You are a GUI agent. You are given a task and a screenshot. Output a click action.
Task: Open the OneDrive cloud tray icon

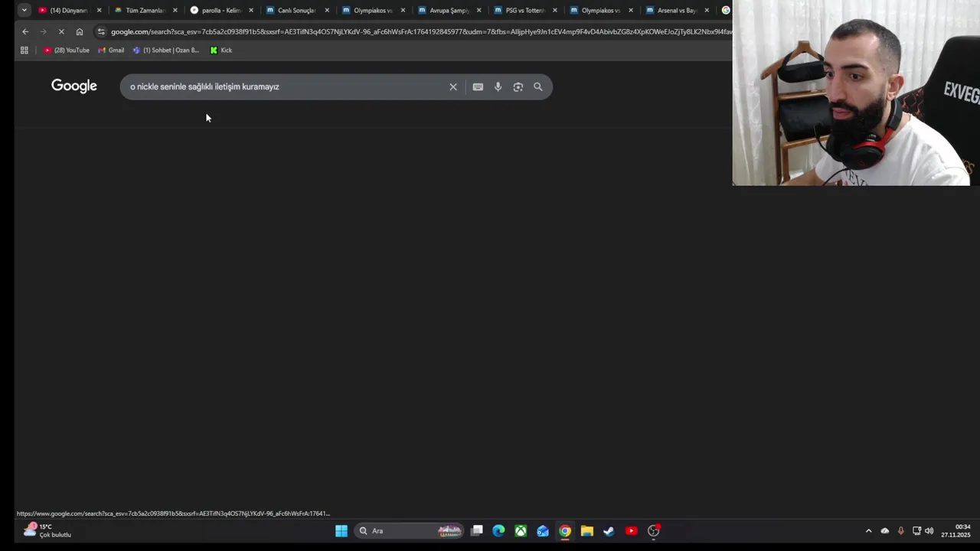885,531
